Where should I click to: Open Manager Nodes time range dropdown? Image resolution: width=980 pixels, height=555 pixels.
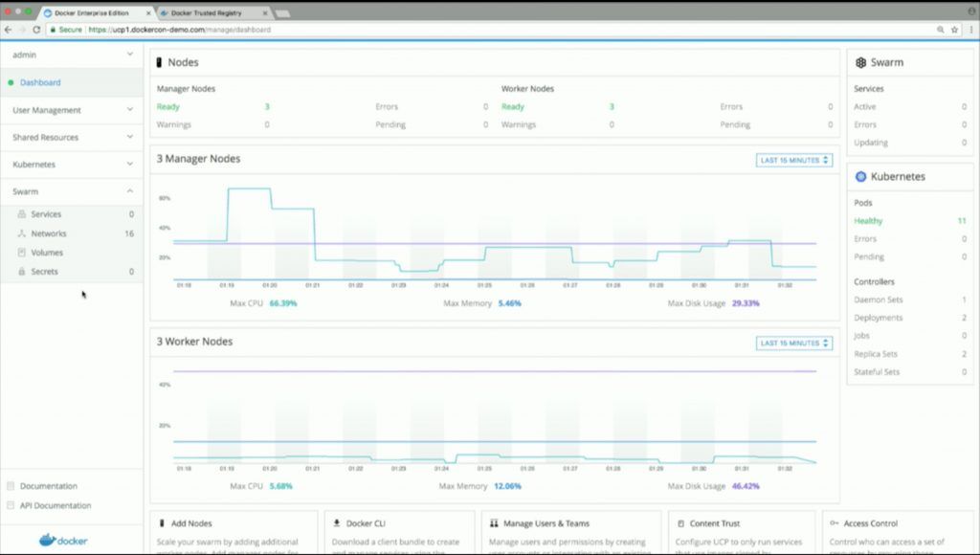793,160
